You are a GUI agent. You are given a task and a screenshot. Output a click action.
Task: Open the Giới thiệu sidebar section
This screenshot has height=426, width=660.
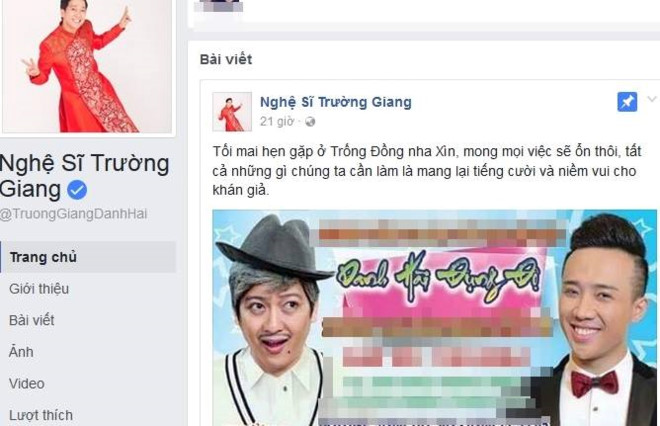(x=39, y=289)
